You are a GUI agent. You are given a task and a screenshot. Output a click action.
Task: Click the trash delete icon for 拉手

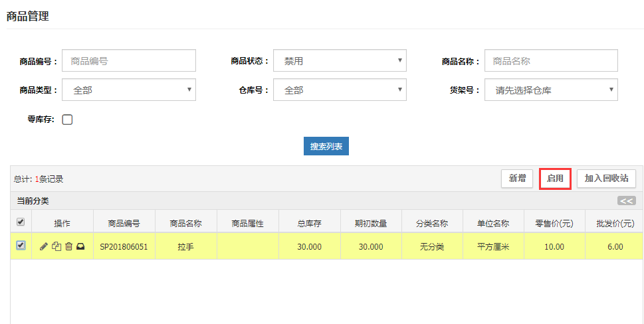coord(68,246)
